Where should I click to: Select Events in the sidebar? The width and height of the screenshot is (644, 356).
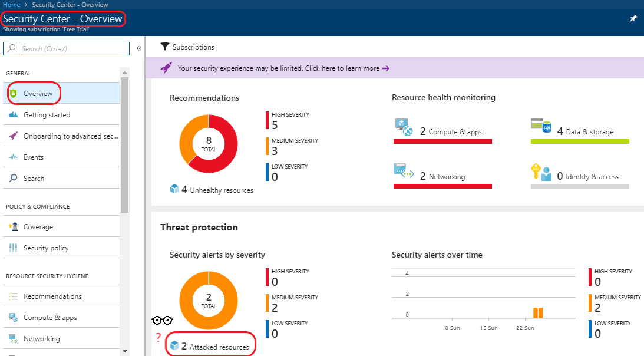(x=61, y=157)
